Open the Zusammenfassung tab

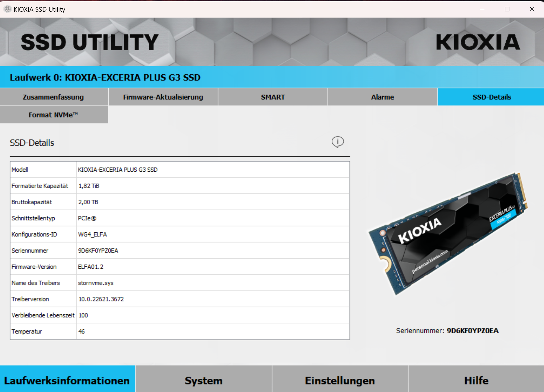pyautogui.click(x=54, y=97)
